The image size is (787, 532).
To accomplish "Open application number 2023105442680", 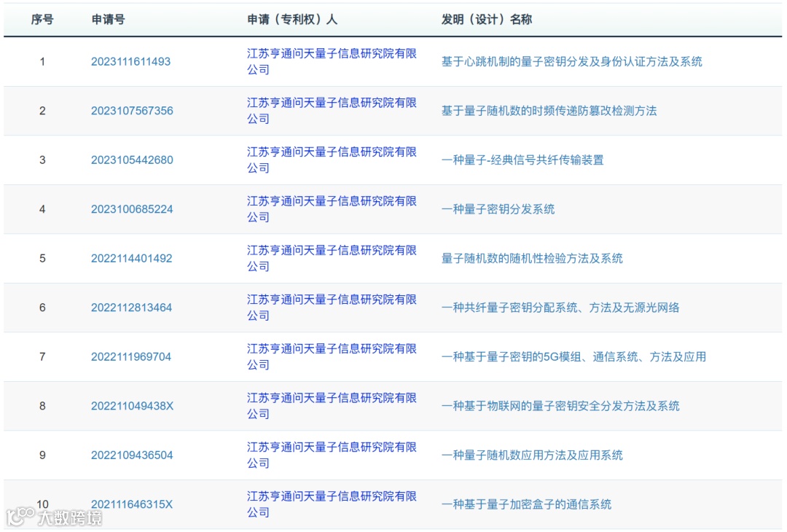I will 132,160.
